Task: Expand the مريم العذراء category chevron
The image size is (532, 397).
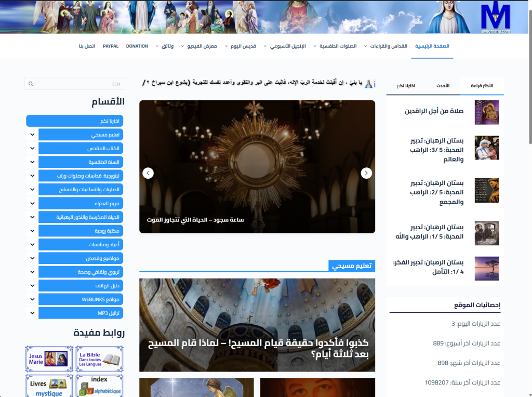Action: (32, 203)
